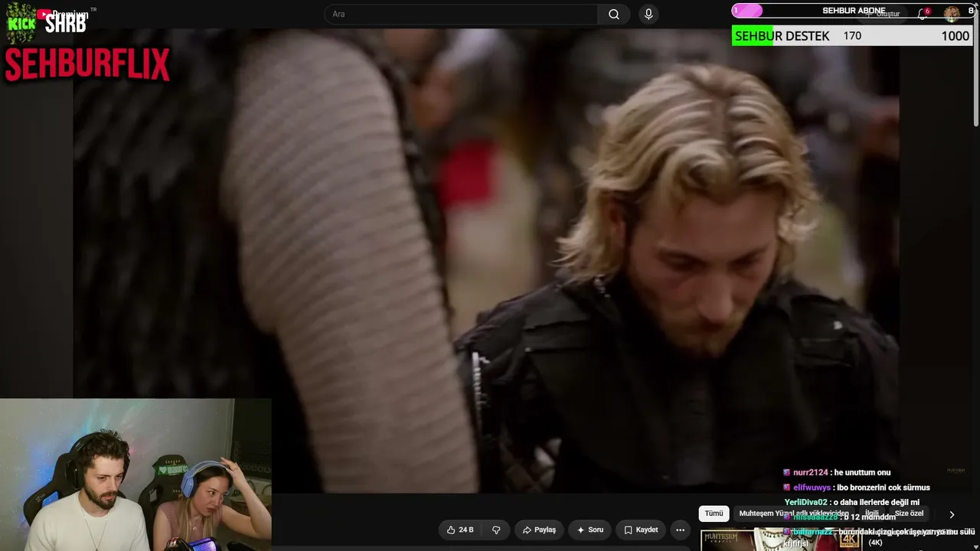Click chat message from YerliDiva02

pos(851,502)
